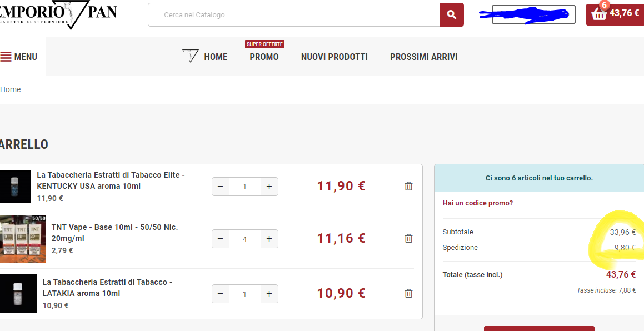Increase quantity of TNT Vape Base
The width and height of the screenshot is (644, 331).
(269, 239)
